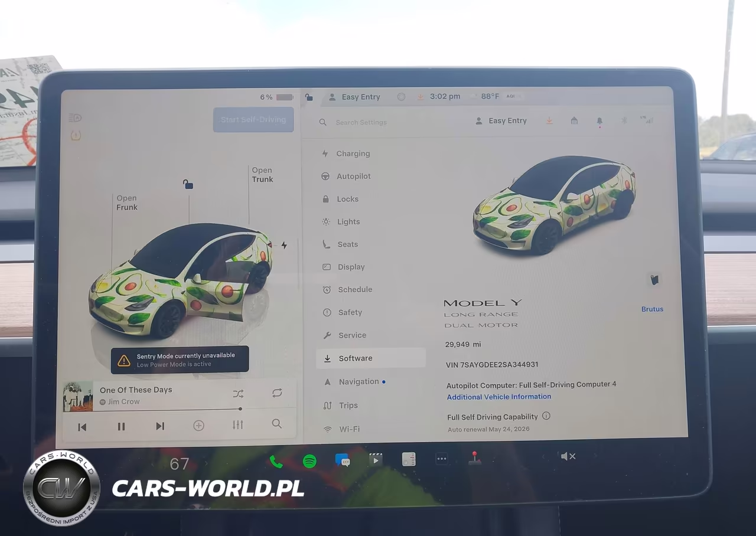Image resolution: width=756 pixels, height=536 pixels.
Task: Tap the tire pressure warning icon
Action: tap(76, 136)
